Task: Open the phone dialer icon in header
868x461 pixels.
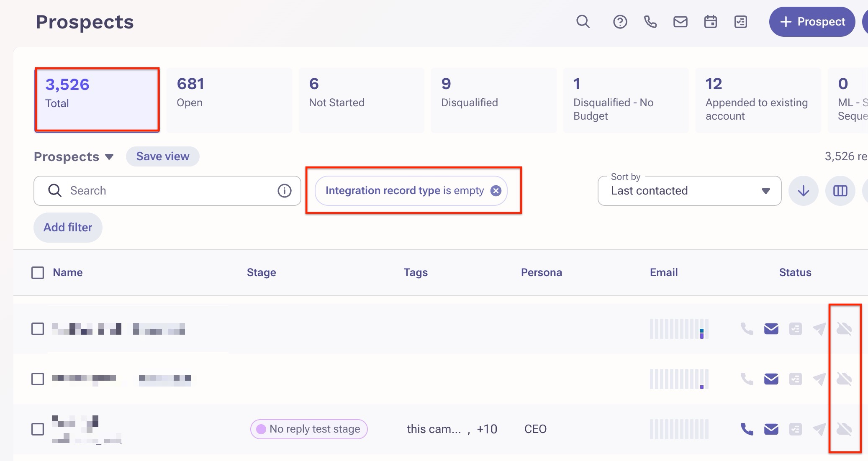Action: pyautogui.click(x=650, y=21)
